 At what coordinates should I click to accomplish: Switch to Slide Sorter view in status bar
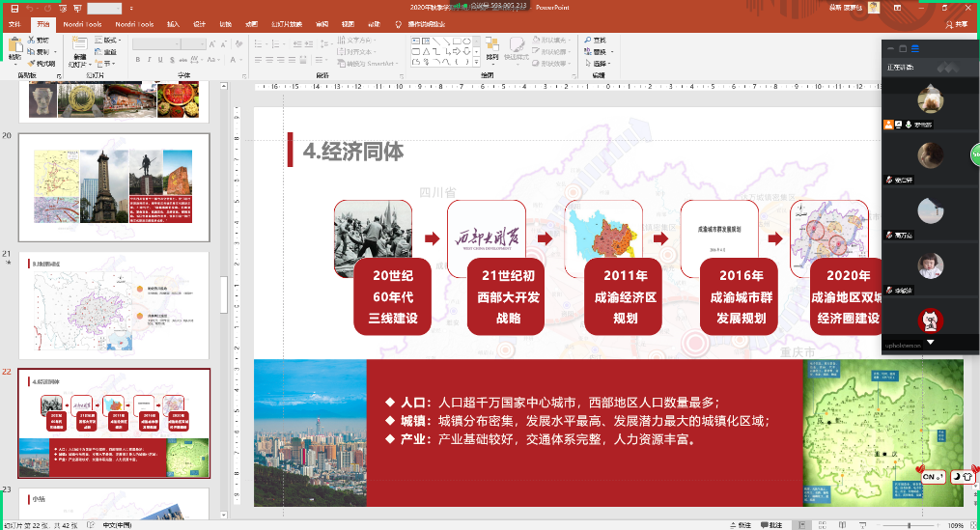pos(822,525)
